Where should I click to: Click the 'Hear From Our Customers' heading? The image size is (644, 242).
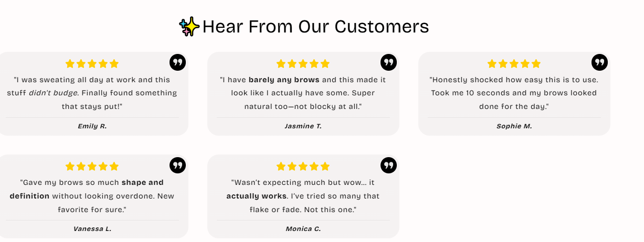[315, 26]
